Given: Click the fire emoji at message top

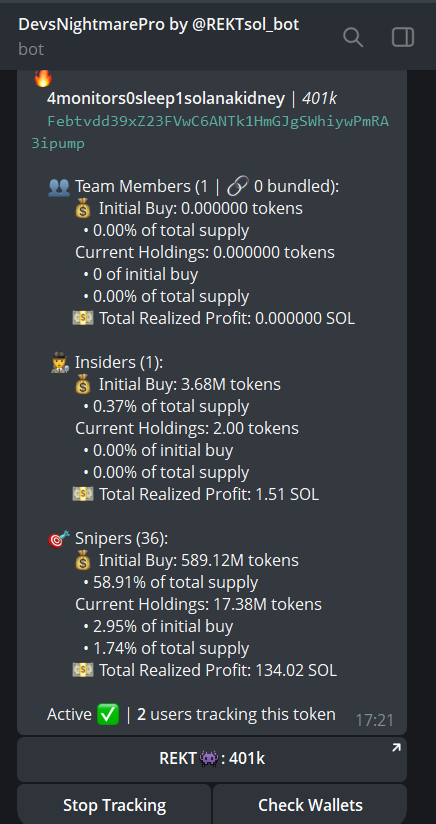Looking at the screenshot, I should tap(43, 78).
